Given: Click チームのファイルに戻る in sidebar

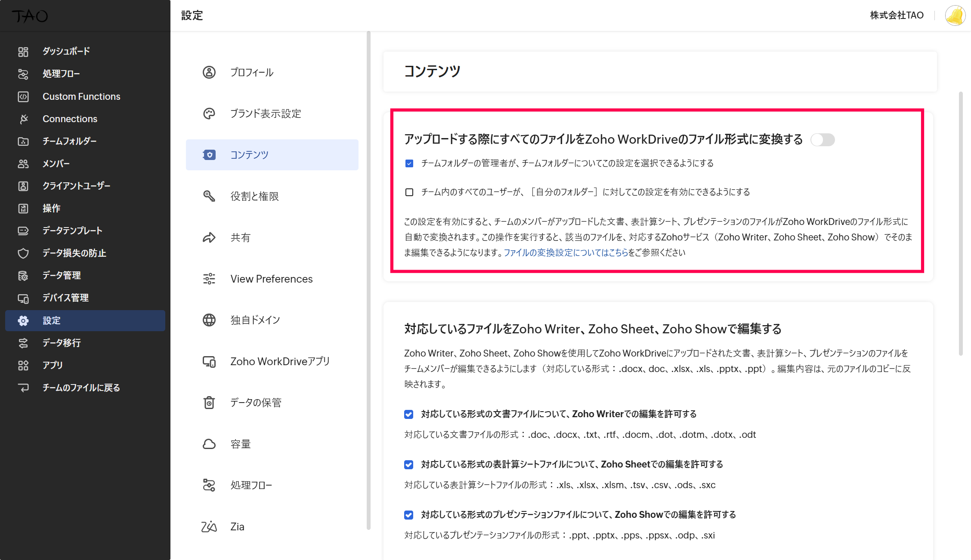Looking at the screenshot, I should (x=81, y=388).
